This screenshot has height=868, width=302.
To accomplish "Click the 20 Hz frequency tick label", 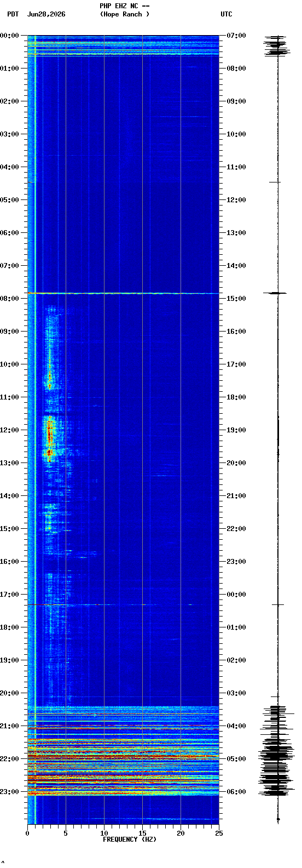I will click(x=181, y=833).
